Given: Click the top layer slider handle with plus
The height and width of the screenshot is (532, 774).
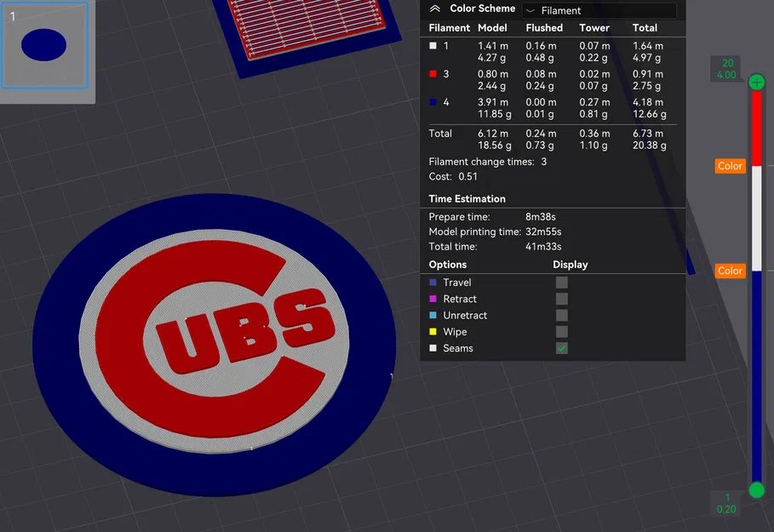Looking at the screenshot, I should pyautogui.click(x=757, y=83).
